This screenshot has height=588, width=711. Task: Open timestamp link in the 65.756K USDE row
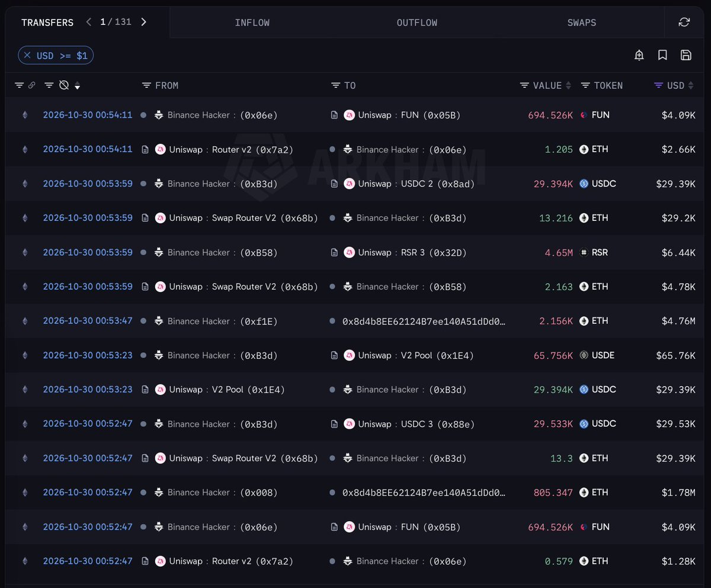(88, 355)
